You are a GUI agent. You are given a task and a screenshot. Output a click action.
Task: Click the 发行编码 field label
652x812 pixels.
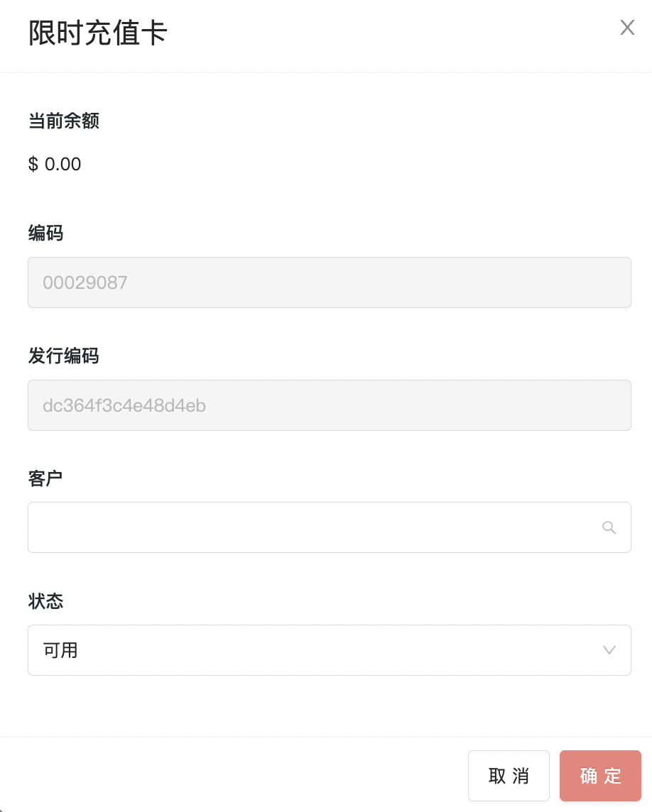[64, 356]
